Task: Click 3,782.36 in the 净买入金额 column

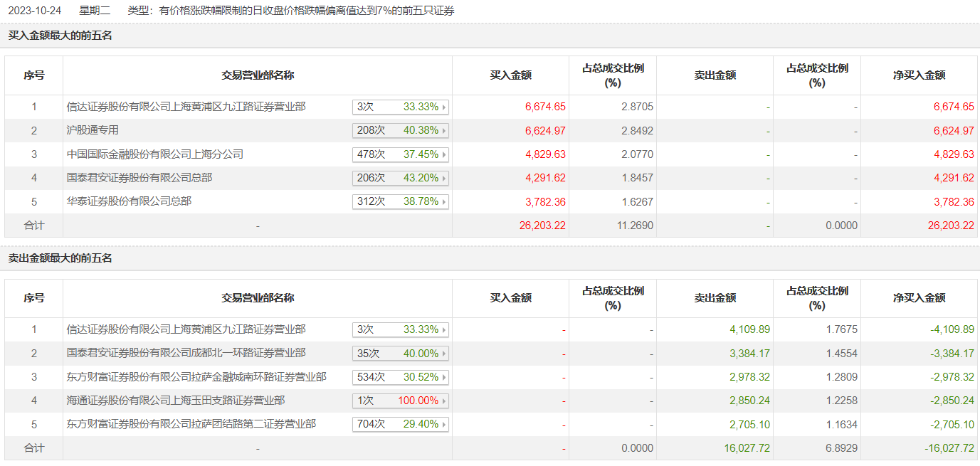Action: pyautogui.click(x=954, y=202)
